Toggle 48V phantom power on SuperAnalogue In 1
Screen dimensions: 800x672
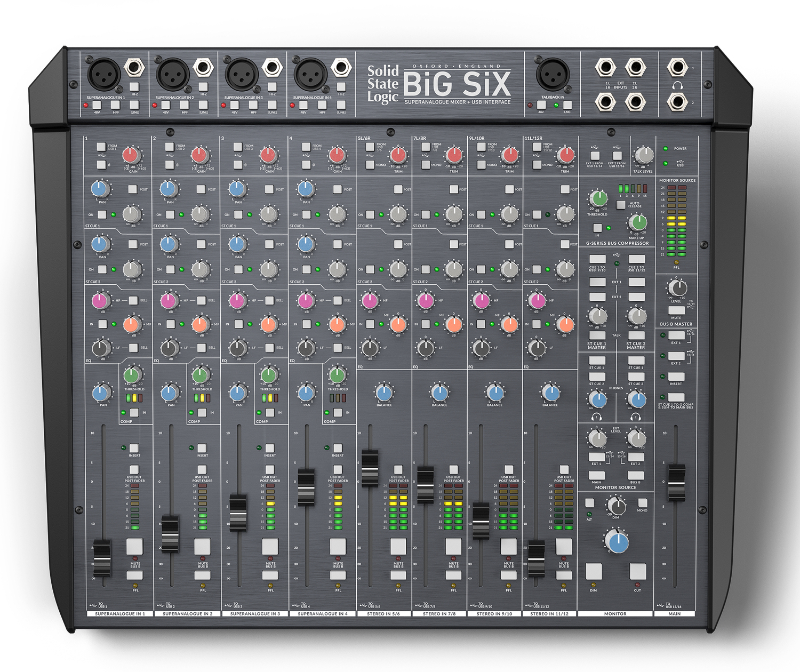click(x=97, y=105)
